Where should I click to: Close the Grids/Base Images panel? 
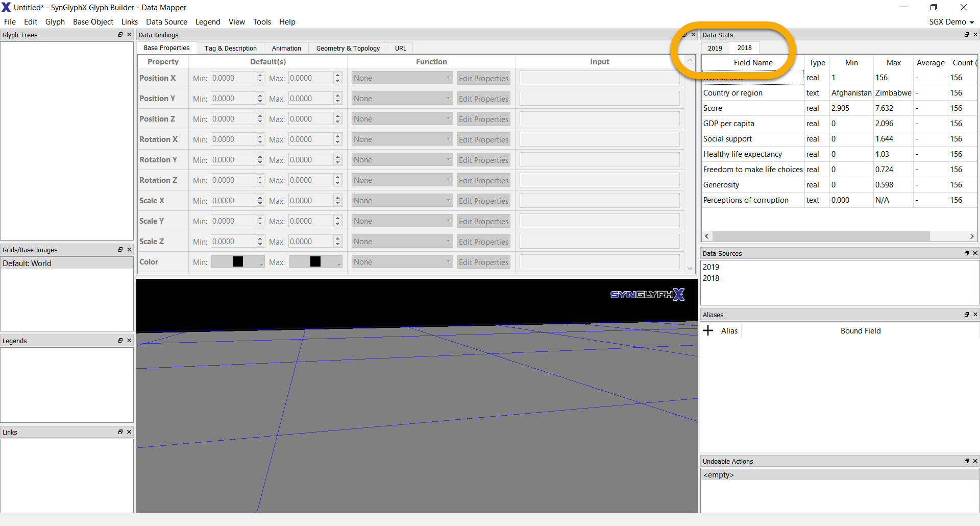pos(129,250)
